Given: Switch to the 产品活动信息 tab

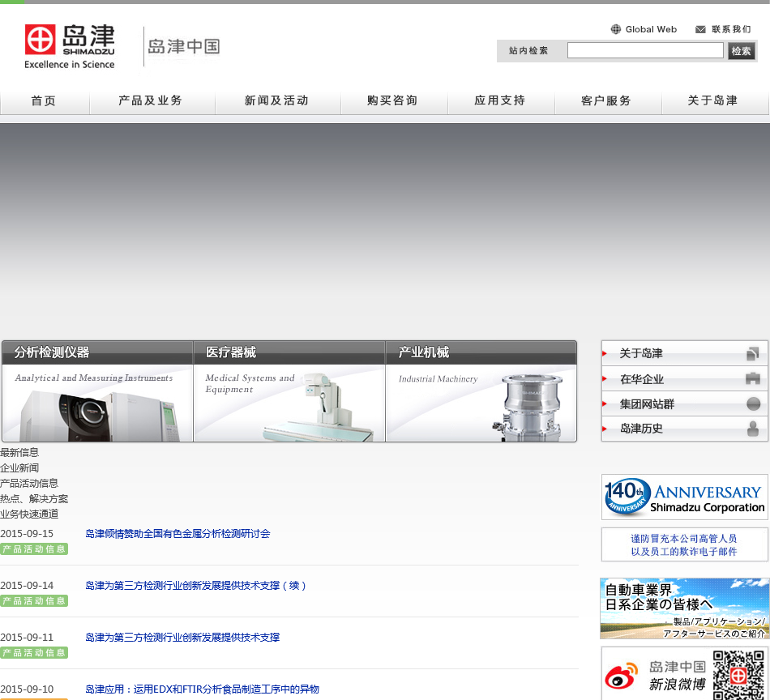Looking at the screenshot, I should (x=29, y=484).
